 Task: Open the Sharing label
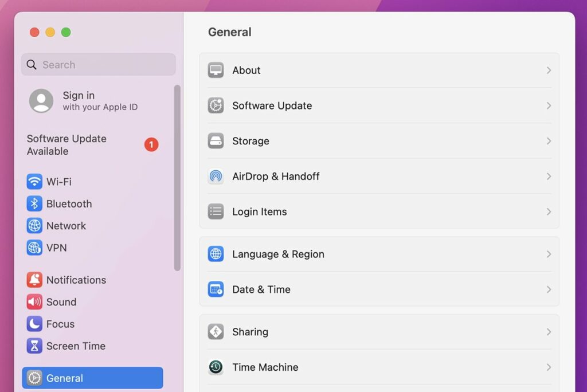pos(250,332)
